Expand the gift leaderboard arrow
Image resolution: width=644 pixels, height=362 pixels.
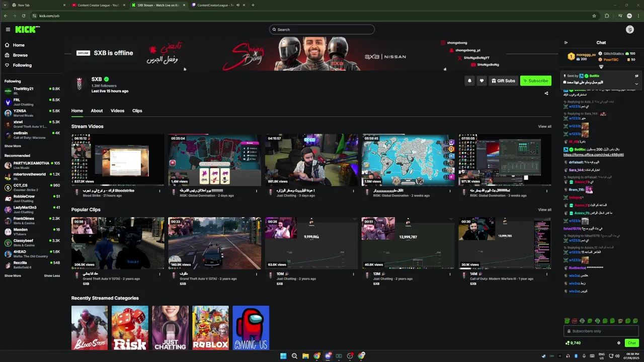pyautogui.click(x=601, y=66)
